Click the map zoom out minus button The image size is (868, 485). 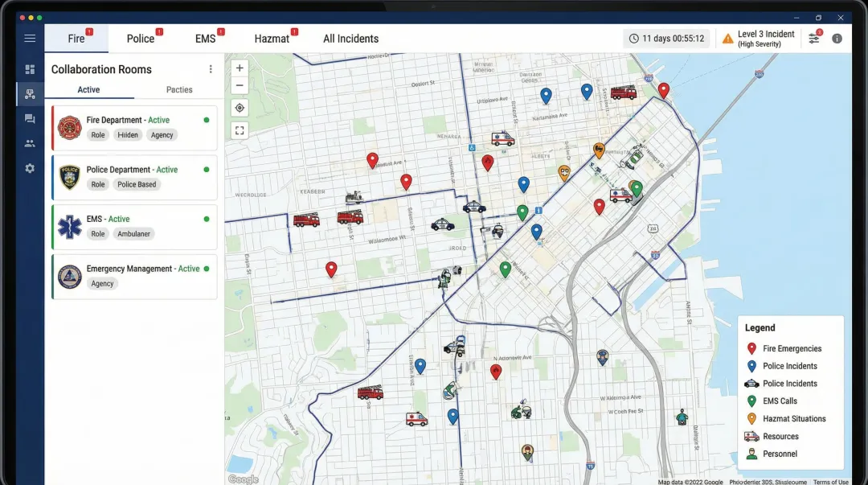point(240,85)
